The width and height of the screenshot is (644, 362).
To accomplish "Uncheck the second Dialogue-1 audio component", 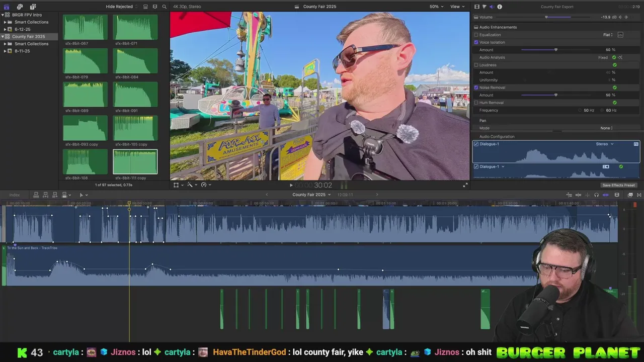I will tap(476, 166).
